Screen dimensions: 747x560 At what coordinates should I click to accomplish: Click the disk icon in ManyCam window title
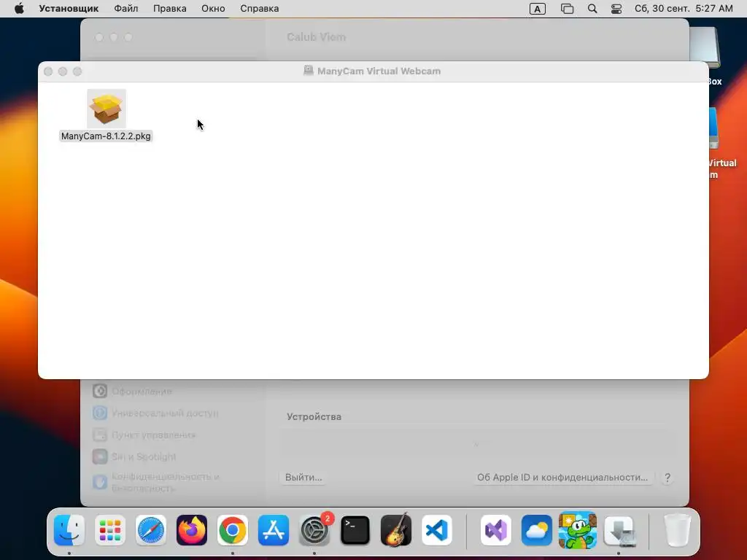click(x=309, y=71)
